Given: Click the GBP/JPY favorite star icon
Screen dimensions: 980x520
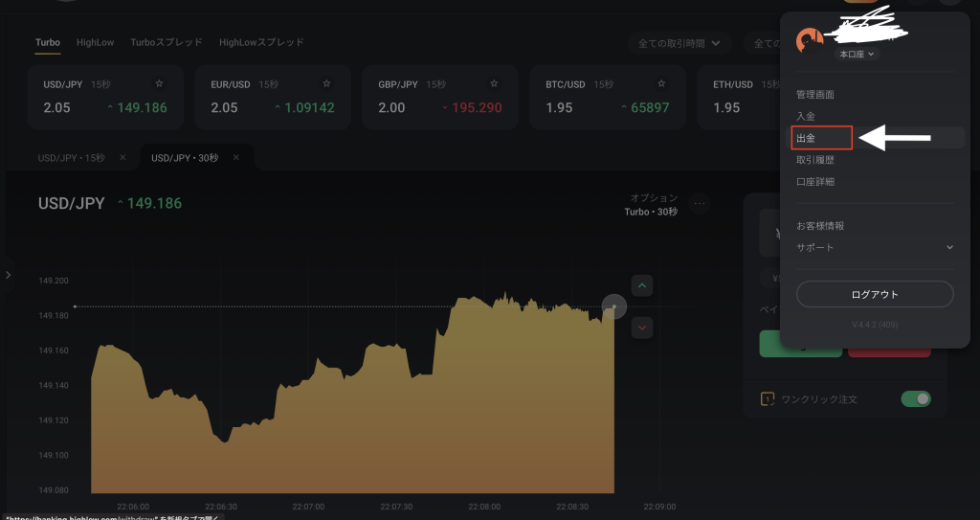Looking at the screenshot, I should pyautogui.click(x=495, y=84).
